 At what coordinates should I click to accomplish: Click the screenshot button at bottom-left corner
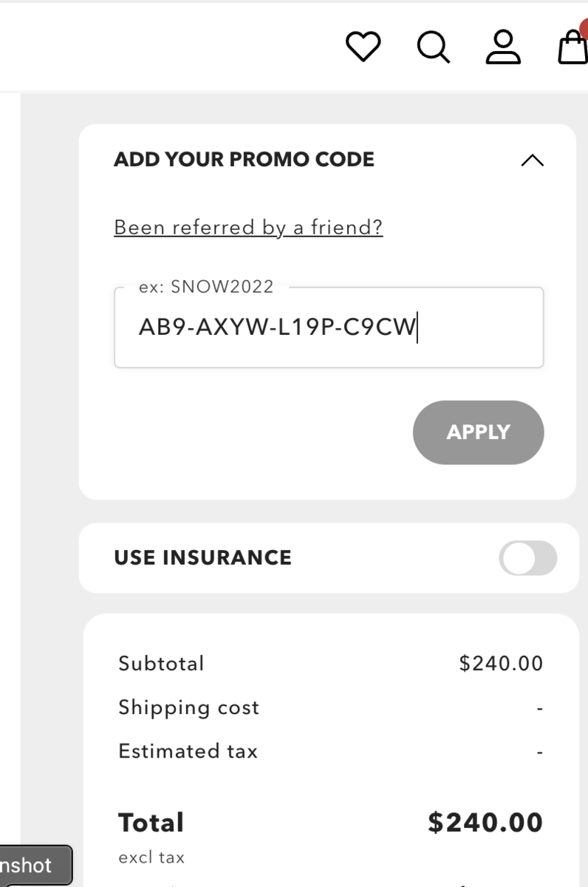click(33, 866)
